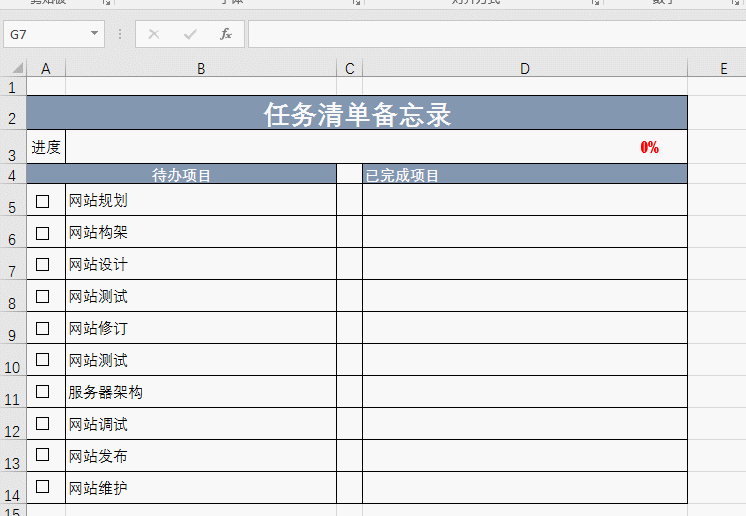
Task: Select the 网站调试 cell
Action: point(201,424)
